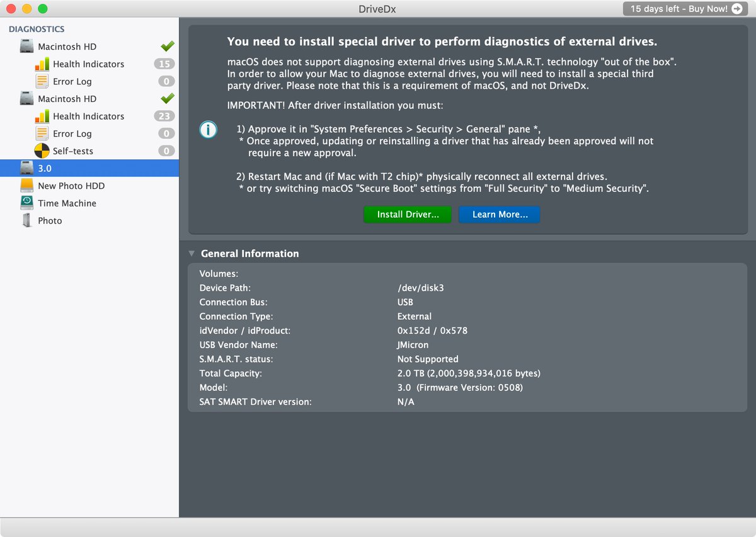Click the bar chart icon with badge 23
This screenshot has width=756, height=537.
pos(42,116)
